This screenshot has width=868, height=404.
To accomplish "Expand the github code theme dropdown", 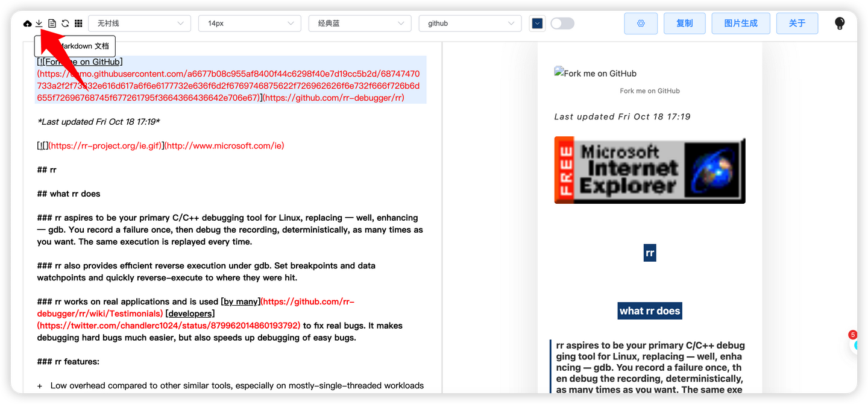I will tap(470, 24).
